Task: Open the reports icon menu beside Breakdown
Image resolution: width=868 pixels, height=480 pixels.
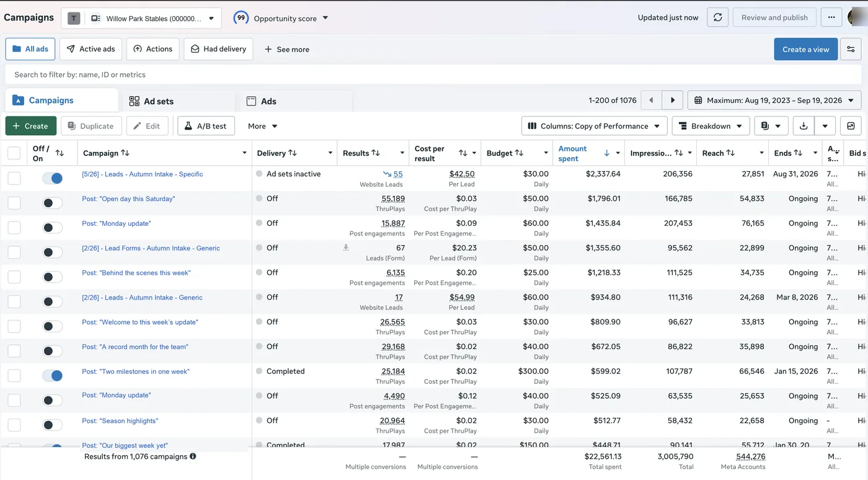Action: pos(771,126)
